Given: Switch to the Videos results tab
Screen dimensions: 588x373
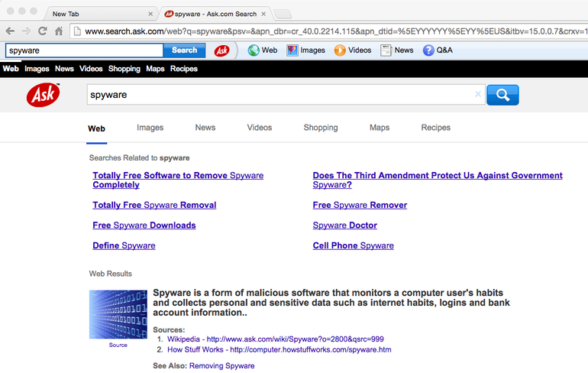Looking at the screenshot, I should click(x=259, y=128).
